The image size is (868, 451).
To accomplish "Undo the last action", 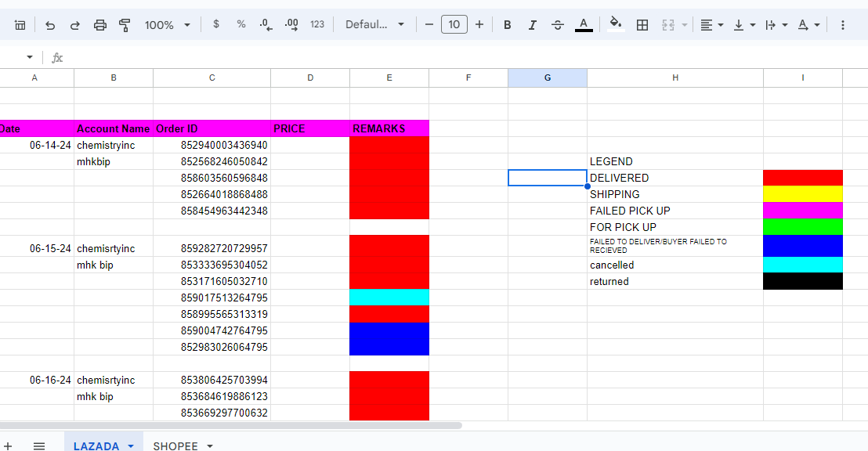I will coord(50,25).
